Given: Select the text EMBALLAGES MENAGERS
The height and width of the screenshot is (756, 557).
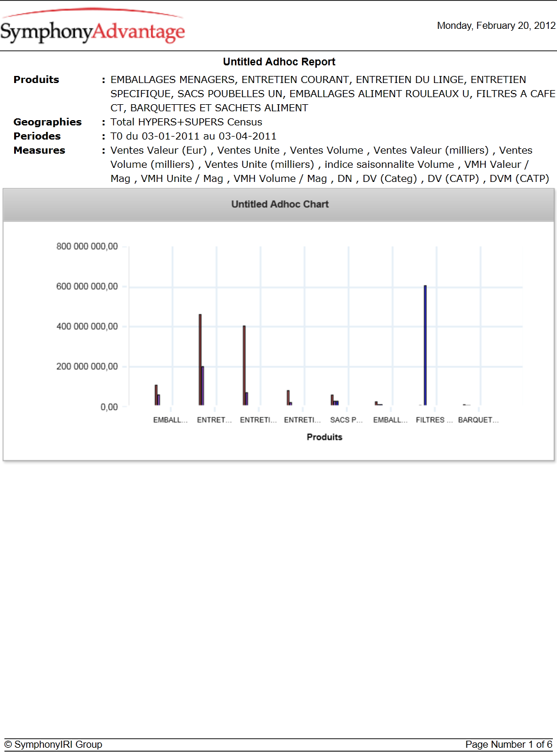Looking at the screenshot, I should point(173,79).
